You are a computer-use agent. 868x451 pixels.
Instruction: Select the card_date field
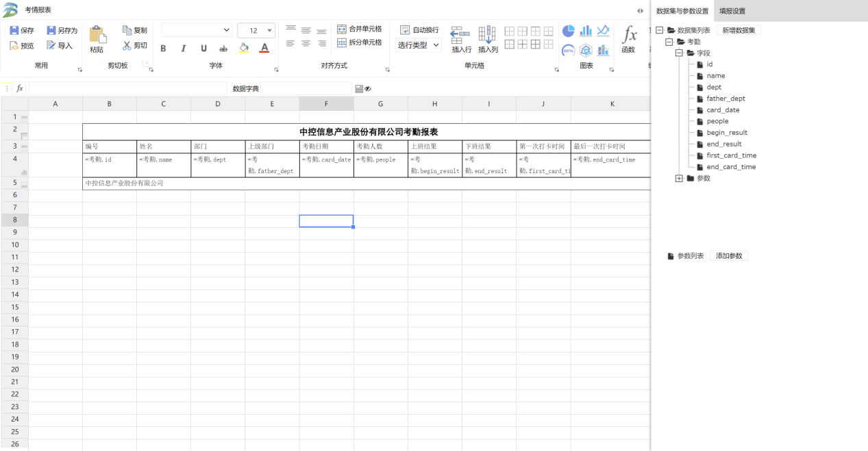tap(723, 109)
